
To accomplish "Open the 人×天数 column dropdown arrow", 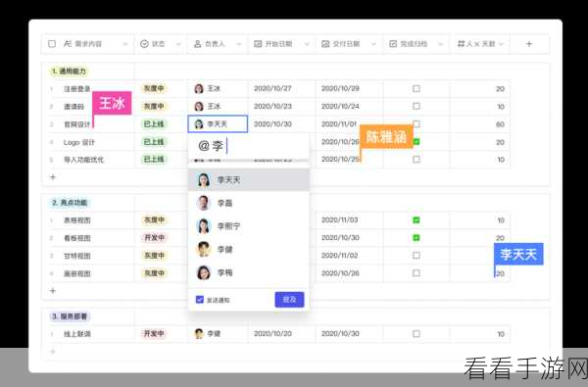I will 502,44.
